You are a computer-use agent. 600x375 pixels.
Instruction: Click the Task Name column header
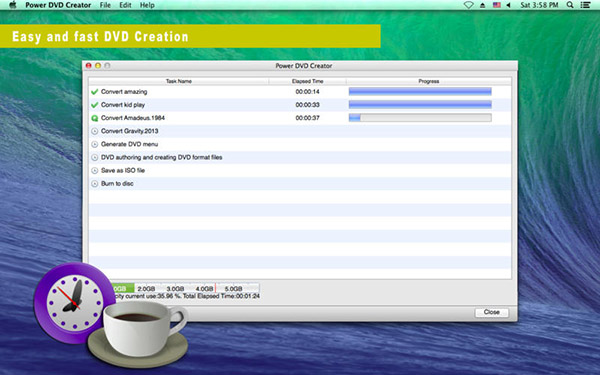tap(179, 81)
